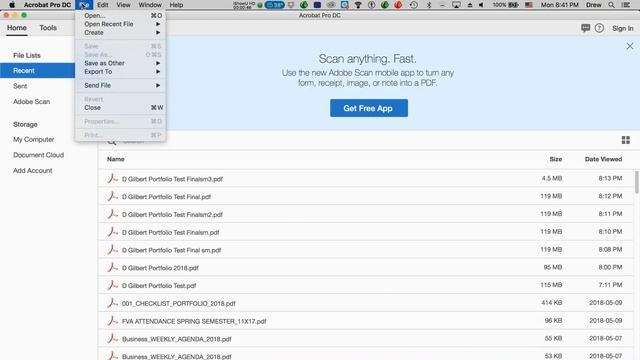This screenshot has height=360, width=640.
Task: Sort the list by Name column header
Action: [x=116, y=159]
